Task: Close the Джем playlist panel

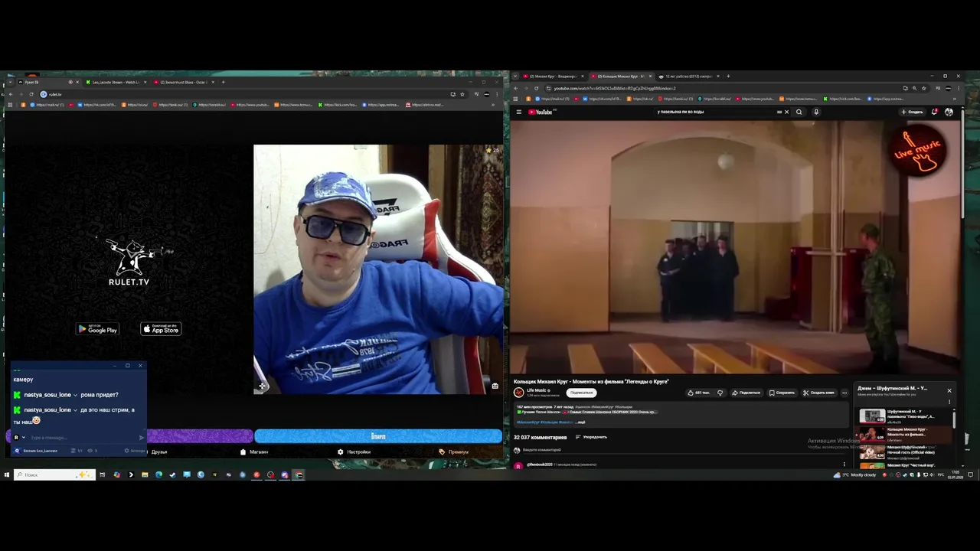Action: (x=949, y=390)
